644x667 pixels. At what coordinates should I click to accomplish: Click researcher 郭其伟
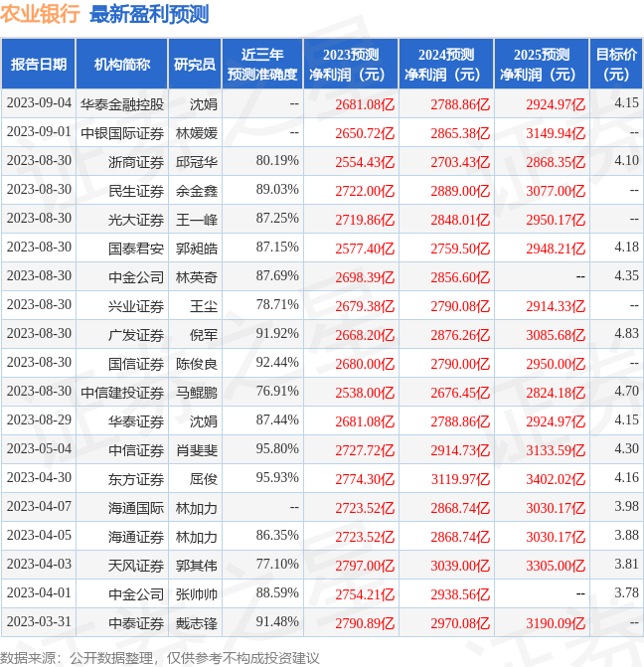point(197,566)
